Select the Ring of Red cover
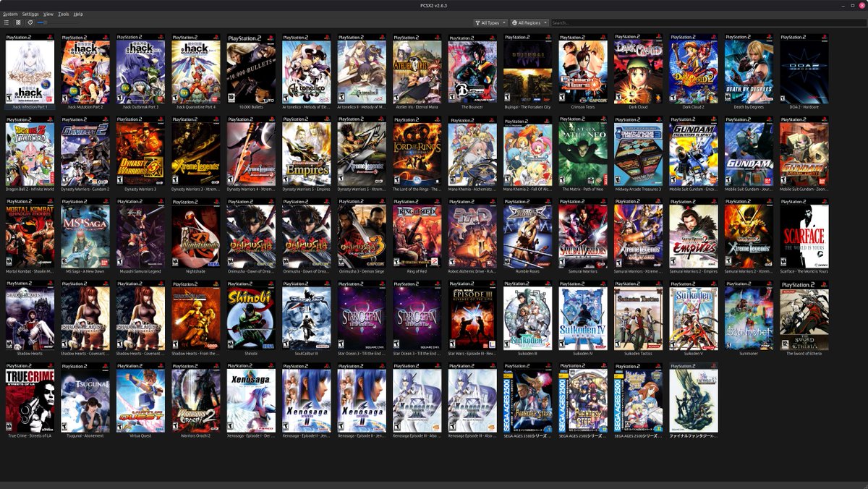The width and height of the screenshot is (868, 489). (417, 234)
